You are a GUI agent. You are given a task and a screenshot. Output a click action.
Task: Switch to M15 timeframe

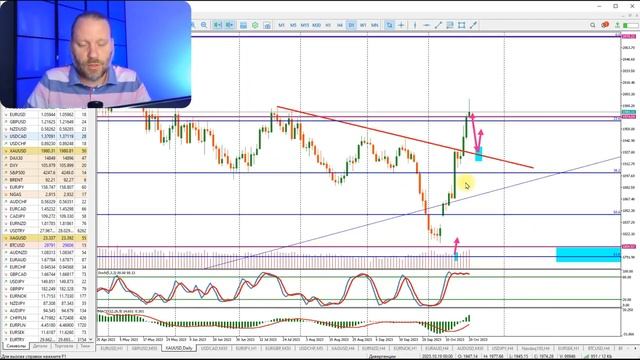point(304,25)
